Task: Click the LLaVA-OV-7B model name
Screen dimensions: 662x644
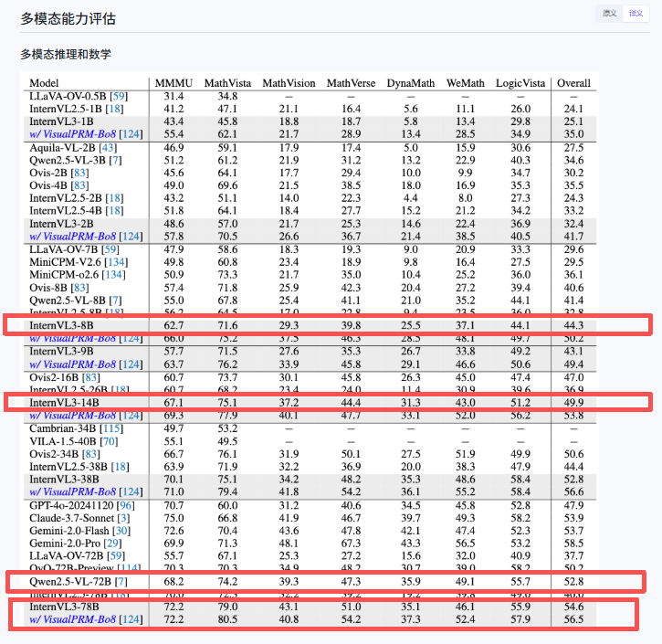Action: point(63,249)
